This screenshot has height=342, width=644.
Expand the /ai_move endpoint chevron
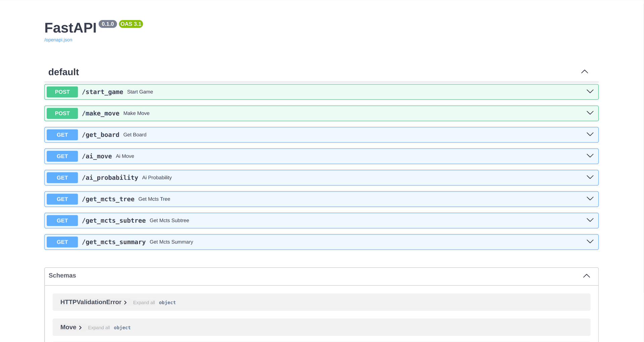(x=590, y=156)
